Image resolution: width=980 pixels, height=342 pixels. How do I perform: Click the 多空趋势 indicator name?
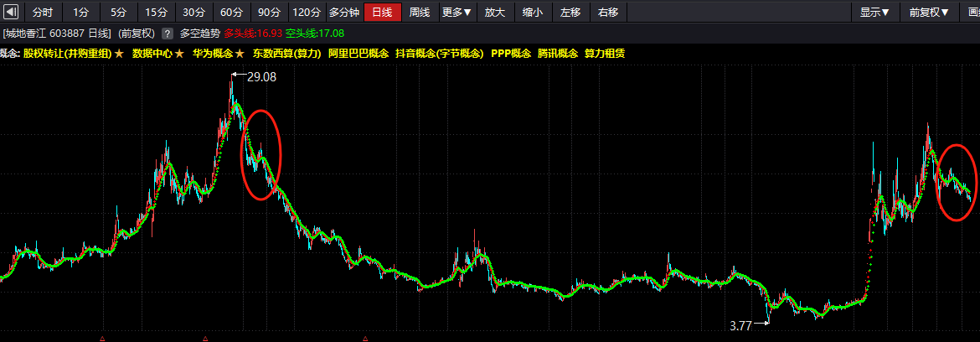(x=200, y=34)
